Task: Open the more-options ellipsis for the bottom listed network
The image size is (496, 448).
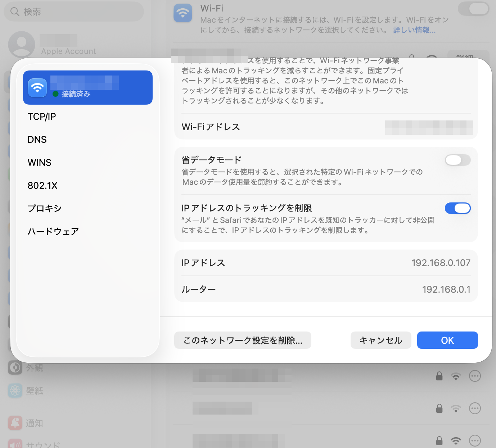Action: [475, 440]
